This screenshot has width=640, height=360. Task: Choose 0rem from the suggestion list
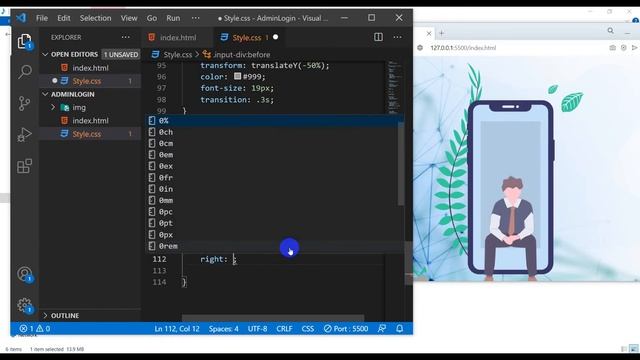click(x=272, y=246)
